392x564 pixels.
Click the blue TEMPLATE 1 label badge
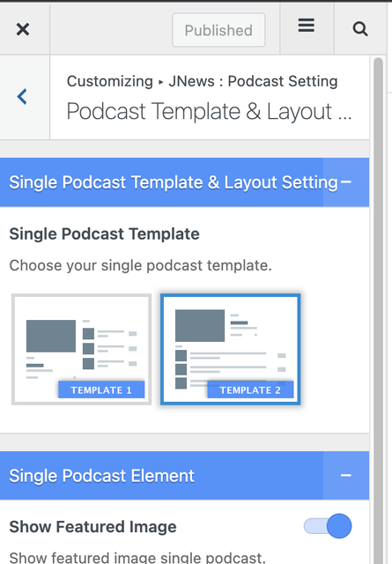tap(101, 390)
